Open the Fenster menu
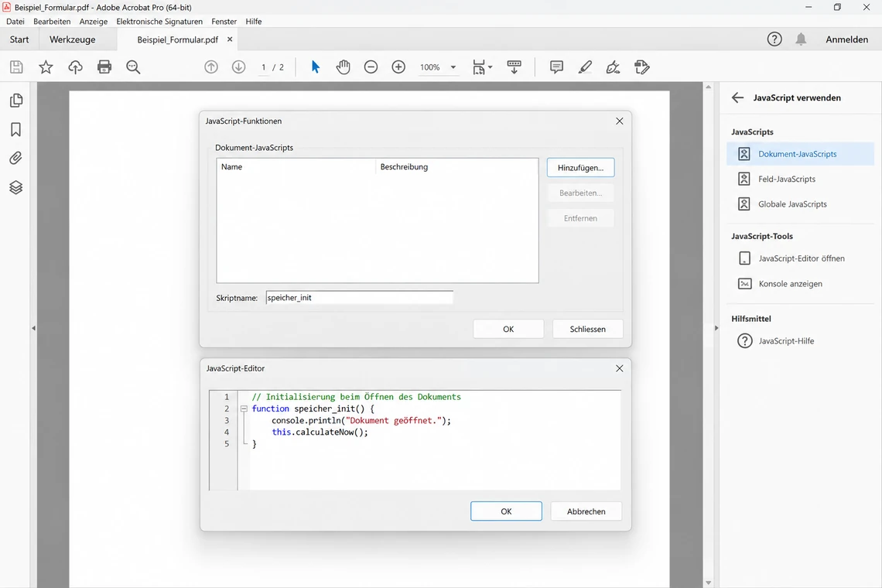The image size is (882, 588). click(224, 22)
